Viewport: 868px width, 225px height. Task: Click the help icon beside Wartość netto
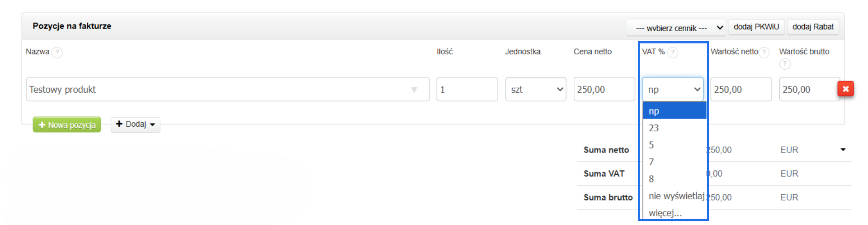point(764,53)
